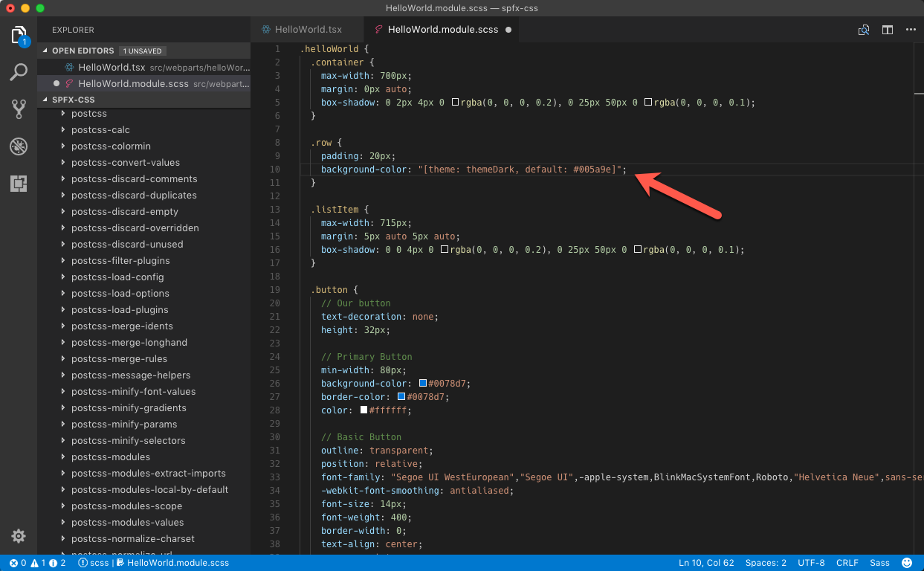Open HelloWorld.tsx from Open Editors list
The height and width of the screenshot is (571, 924).
point(112,68)
